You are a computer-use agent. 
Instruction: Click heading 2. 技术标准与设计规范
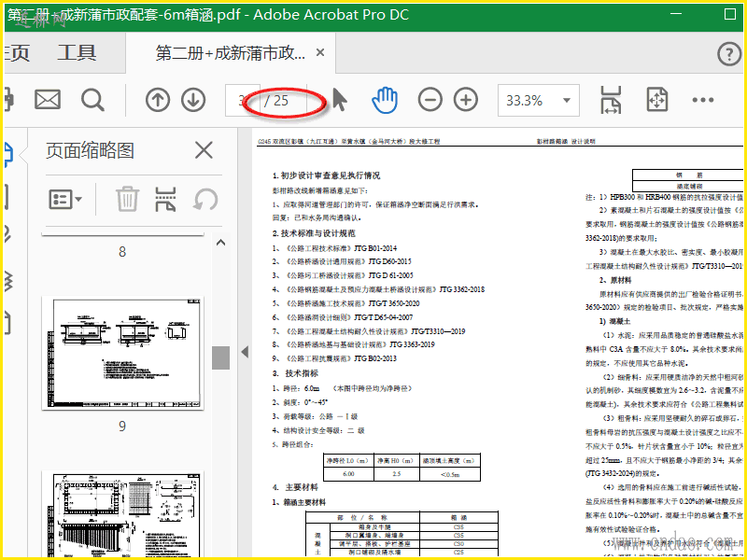tap(314, 233)
